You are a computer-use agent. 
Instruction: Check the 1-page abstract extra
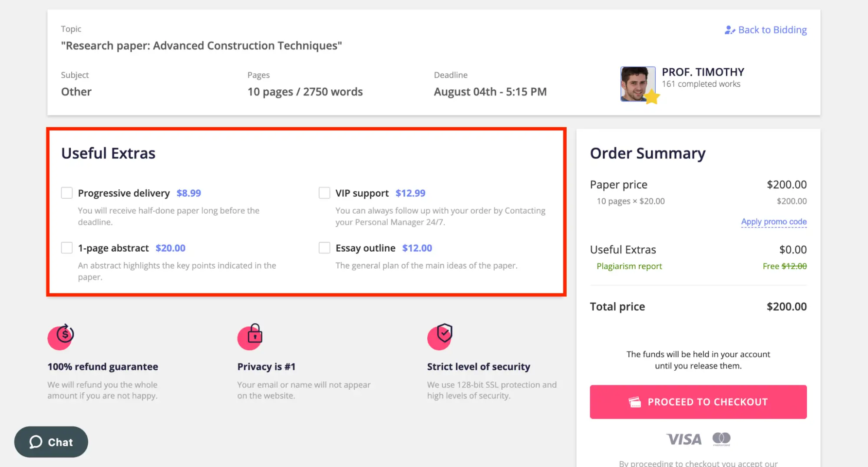tap(66, 247)
